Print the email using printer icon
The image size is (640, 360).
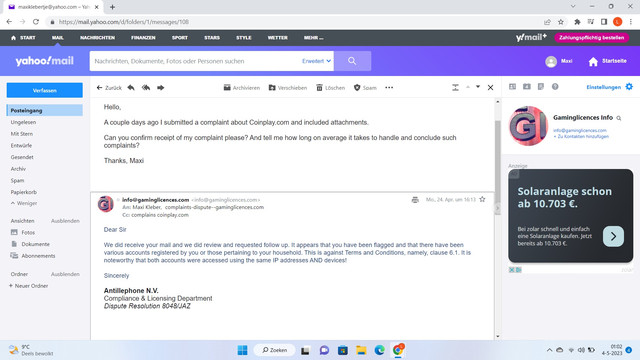pos(415,200)
